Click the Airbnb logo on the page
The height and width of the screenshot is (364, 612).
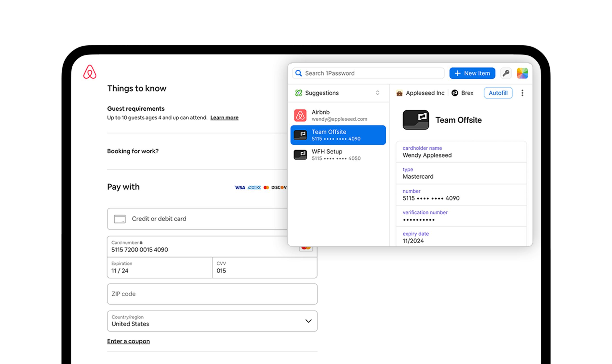pyautogui.click(x=90, y=72)
